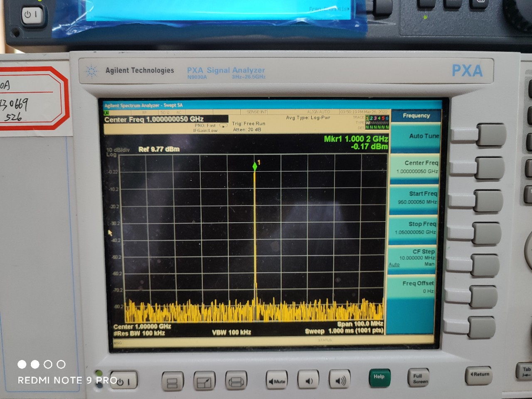This screenshot has width=532, height=399.
Task: Click the Mkr1 1.000 2 GHz readout
Action: coord(356,139)
